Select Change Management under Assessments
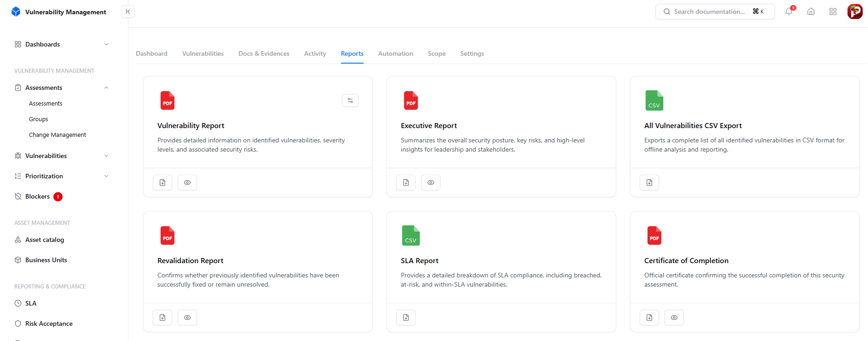 click(x=58, y=135)
